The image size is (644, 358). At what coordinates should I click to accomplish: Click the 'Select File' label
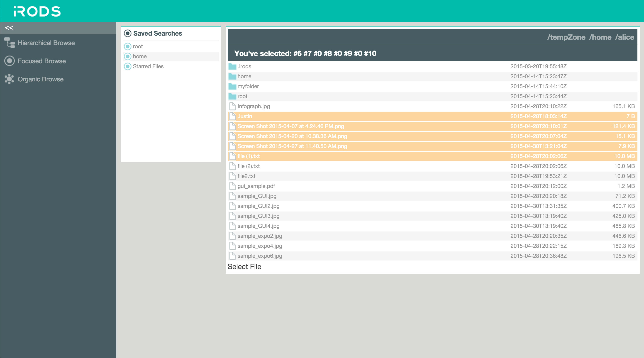tap(244, 267)
